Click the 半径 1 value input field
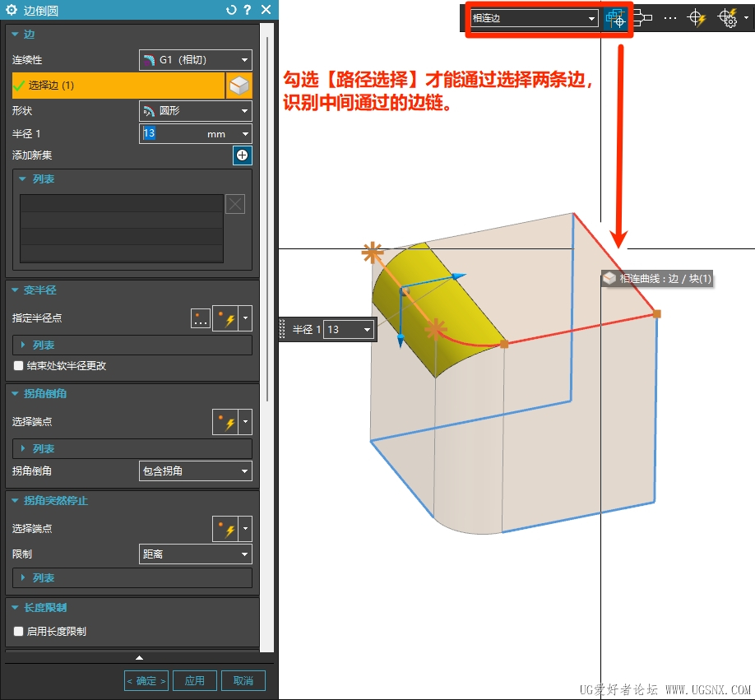Screen dimensions: 755x700 tap(174, 134)
